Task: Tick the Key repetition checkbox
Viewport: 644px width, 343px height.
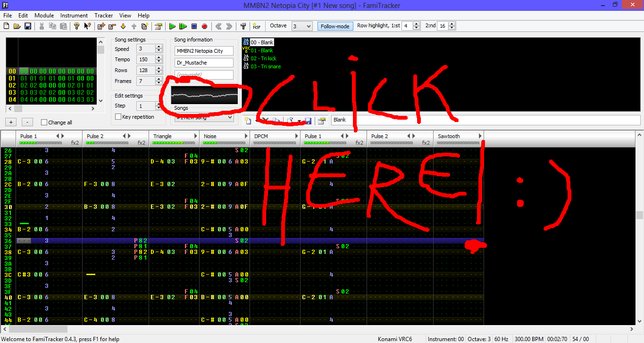Action: (118, 117)
